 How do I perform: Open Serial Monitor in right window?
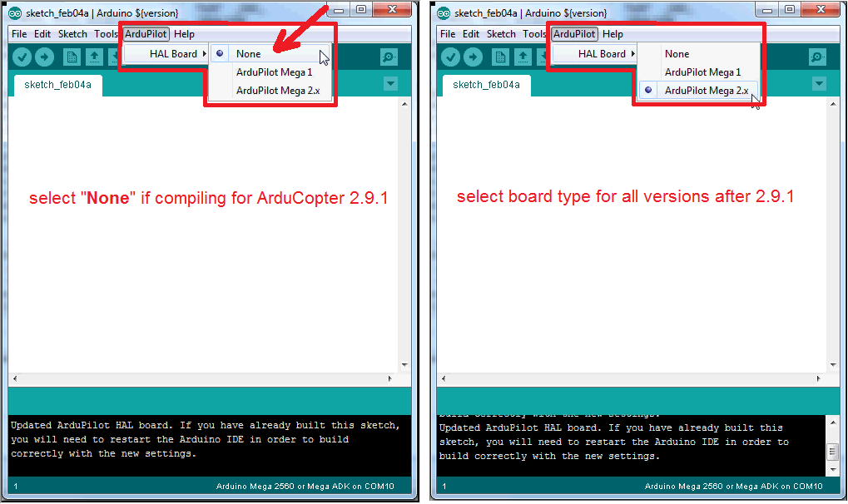[x=817, y=57]
